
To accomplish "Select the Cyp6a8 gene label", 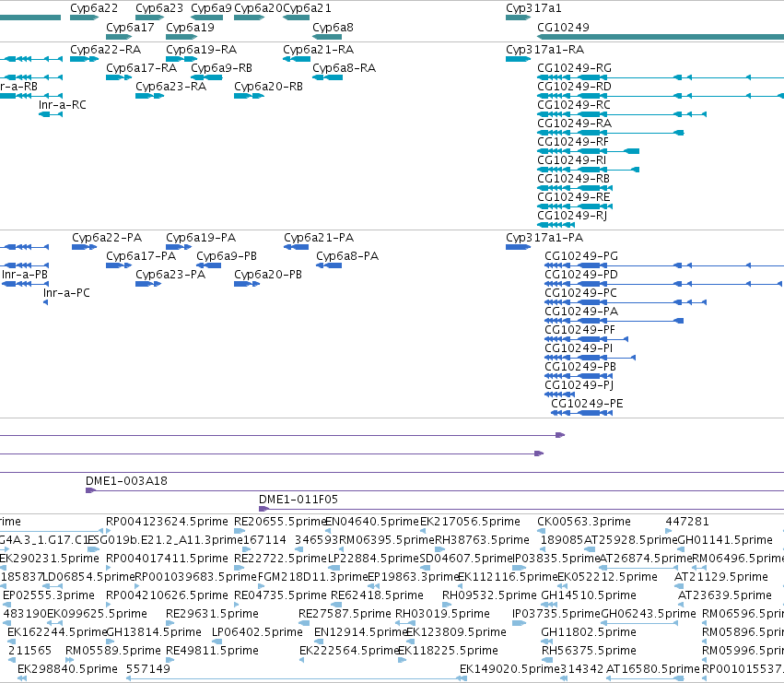I will click(x=333, y=27).
